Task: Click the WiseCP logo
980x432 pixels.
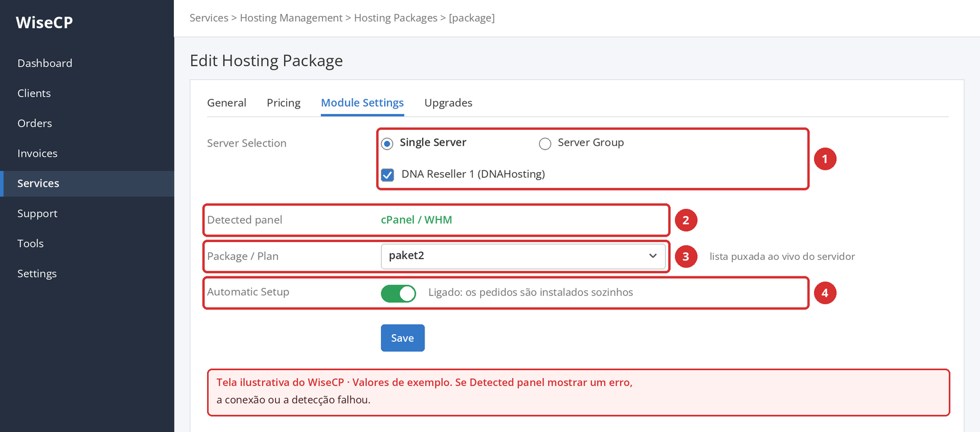Action: click(x=44, y=23)
